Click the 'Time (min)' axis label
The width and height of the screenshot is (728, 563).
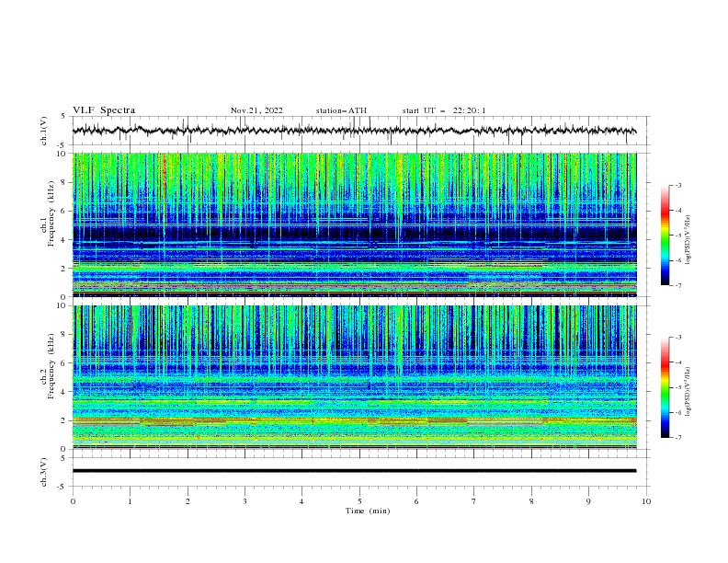tap(368, 511)
